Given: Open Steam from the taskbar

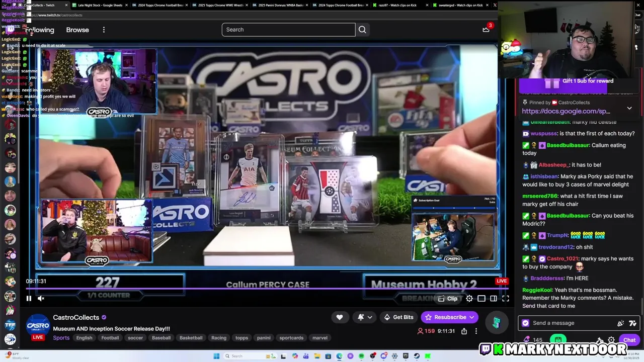Looking at the screenshot, I should coord(417,356).
